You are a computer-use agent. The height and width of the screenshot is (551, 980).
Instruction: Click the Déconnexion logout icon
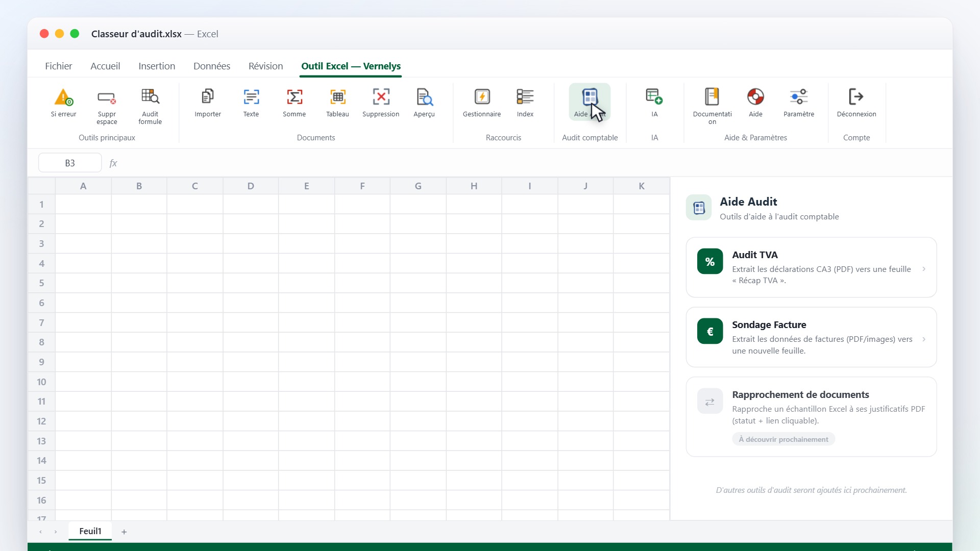(856, 96)
